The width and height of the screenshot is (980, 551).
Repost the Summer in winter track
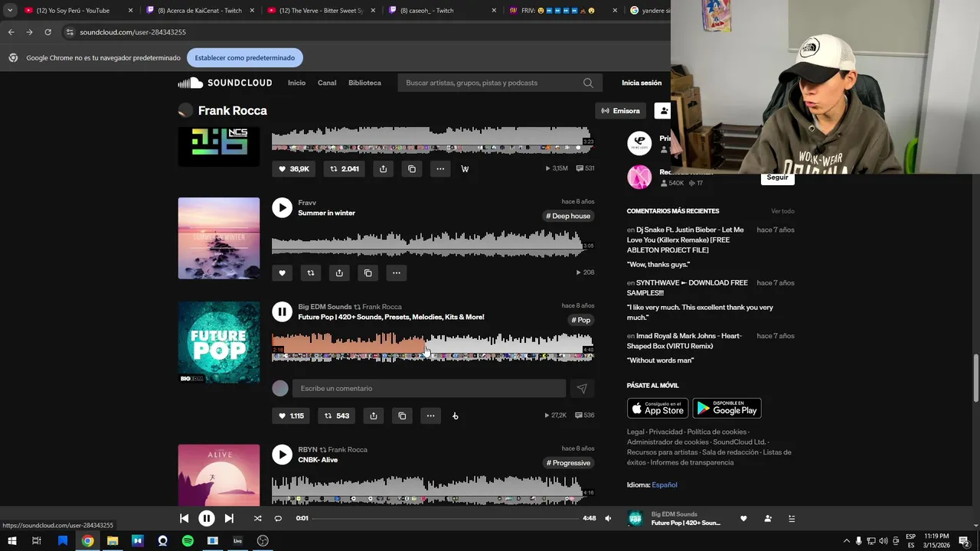pos(311,272)
